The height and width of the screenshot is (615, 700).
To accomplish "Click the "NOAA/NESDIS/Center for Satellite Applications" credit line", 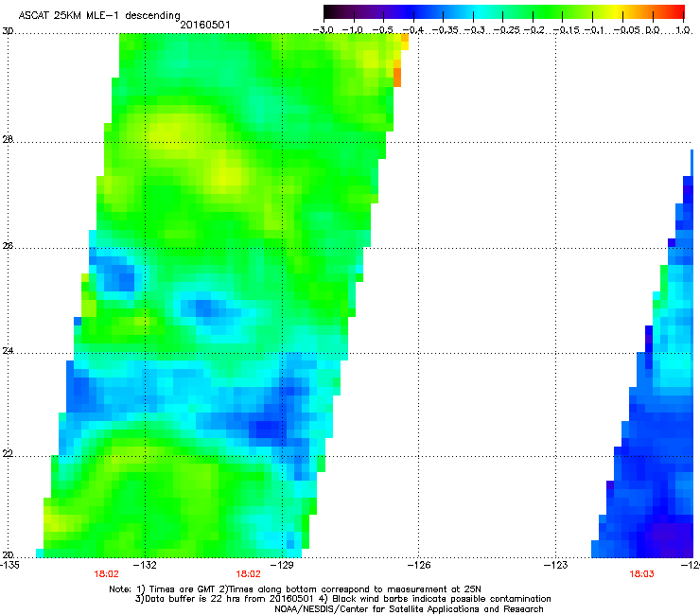I will click(409, 609).
